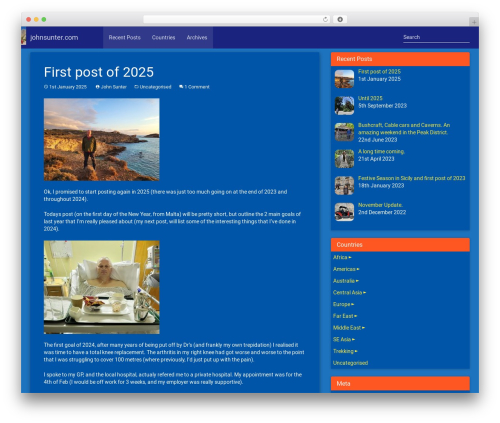Open the John Sunter author link
Viewport: 500px width, 423px height.
pyautogui.click(x=114, y=87)
